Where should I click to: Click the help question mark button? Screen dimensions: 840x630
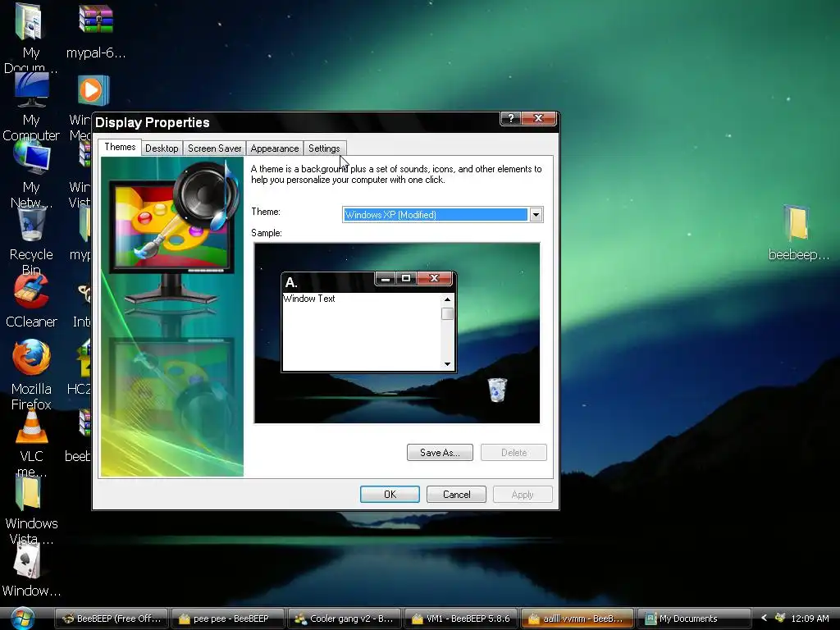[510, 118]
